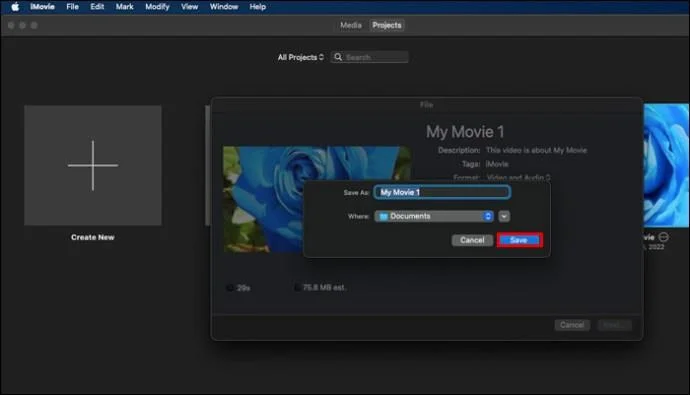This screenshot has height=395, width=690.
Task: Click the search magnifier icon
Action: (x=338, y=57)
